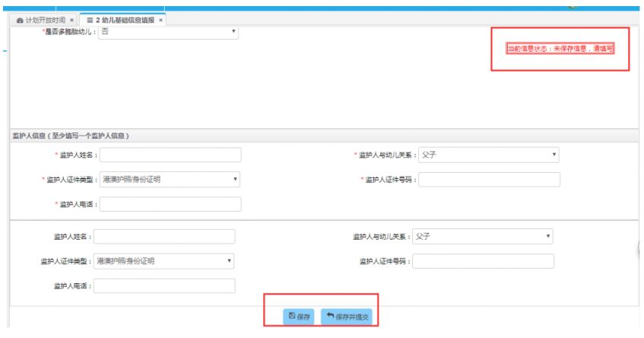
Task: Click the second optional 监护人电话 field
Action: (x=164, y=285)
